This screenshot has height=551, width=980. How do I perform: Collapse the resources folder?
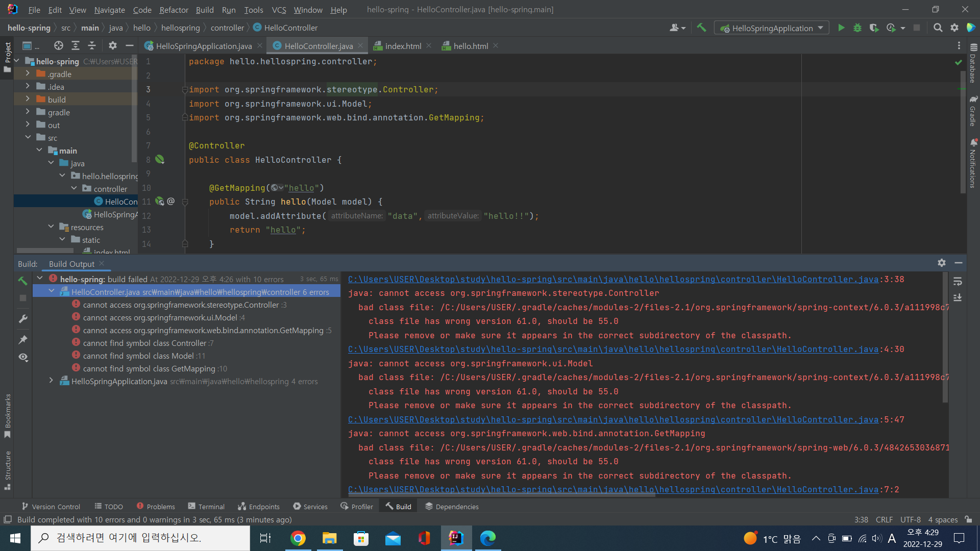coord(51,227)
